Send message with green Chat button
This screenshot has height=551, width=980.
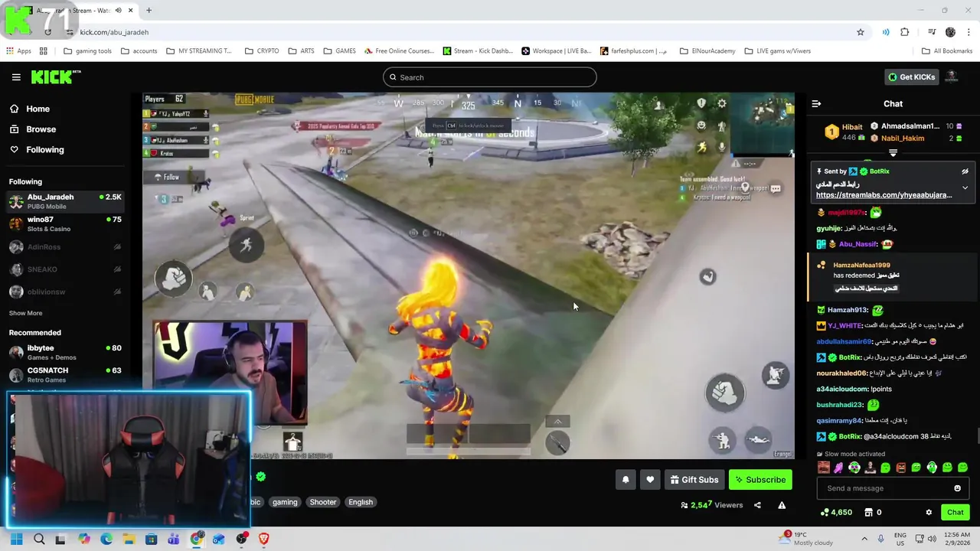tap(955, 512)
